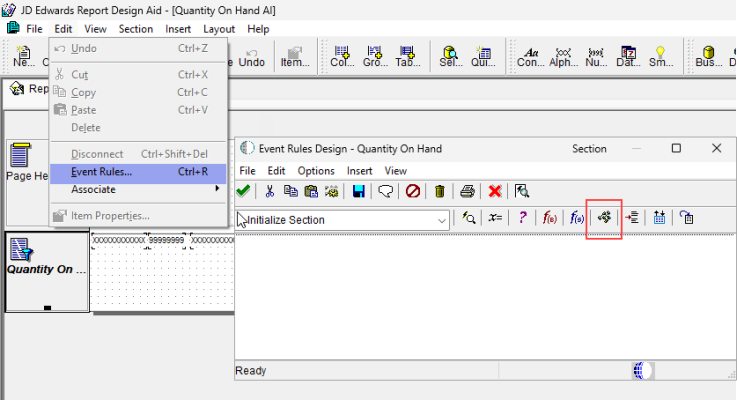Click the Item Properties toolbar button
This screenshot has height=400, width=737.
tap(295, 56)
